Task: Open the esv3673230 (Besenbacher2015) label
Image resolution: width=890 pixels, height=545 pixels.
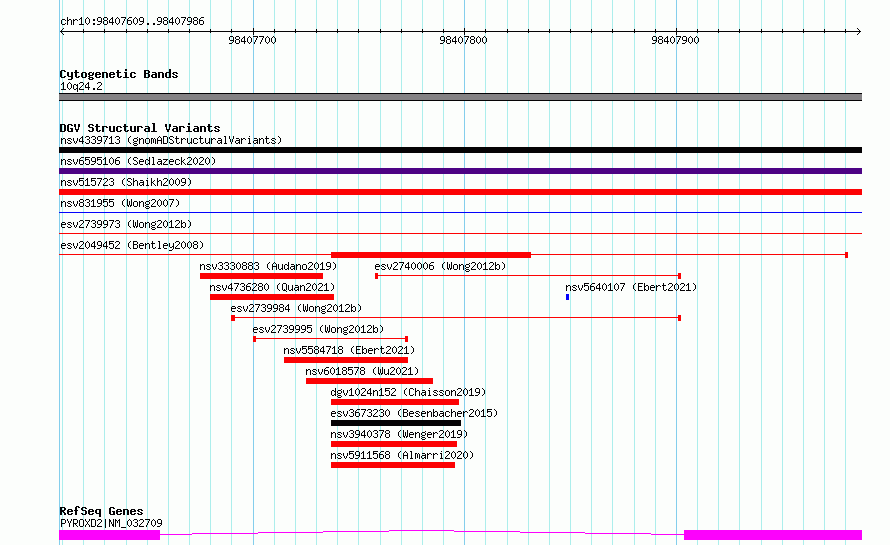Action: click(414, 413)
